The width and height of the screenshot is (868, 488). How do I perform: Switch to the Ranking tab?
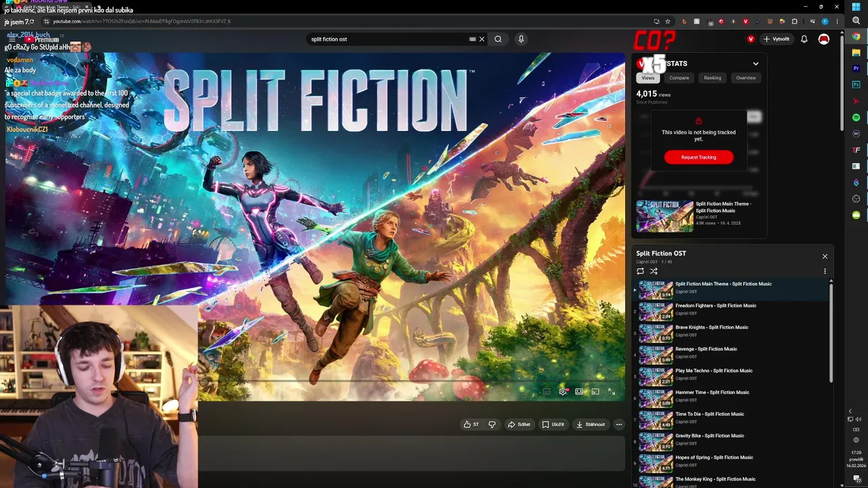(x=712, y=78)
